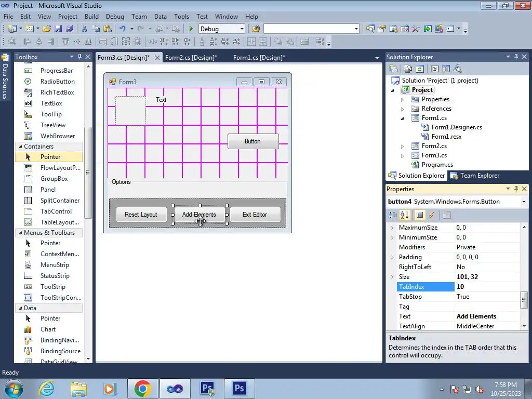Open Internet Explorer from taskbar
This screenshot has width=532, height=399.
click(x=46, y=389)
